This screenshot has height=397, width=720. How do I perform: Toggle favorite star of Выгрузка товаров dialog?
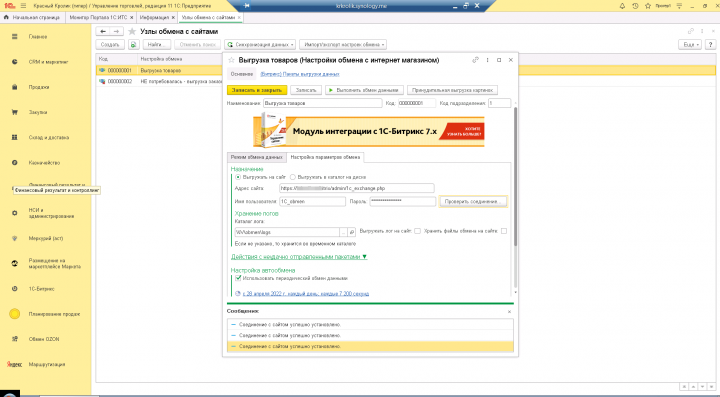point(231,60)
